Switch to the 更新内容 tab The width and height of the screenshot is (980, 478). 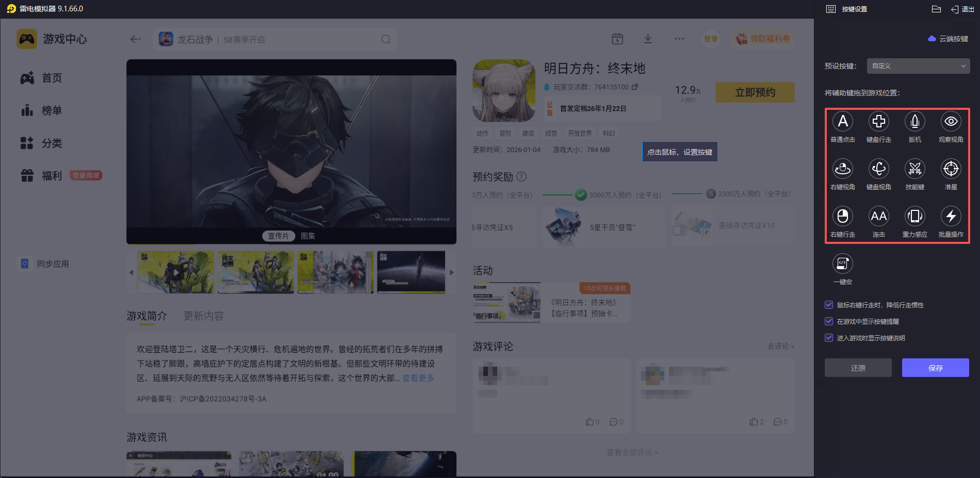pos(204,316)
